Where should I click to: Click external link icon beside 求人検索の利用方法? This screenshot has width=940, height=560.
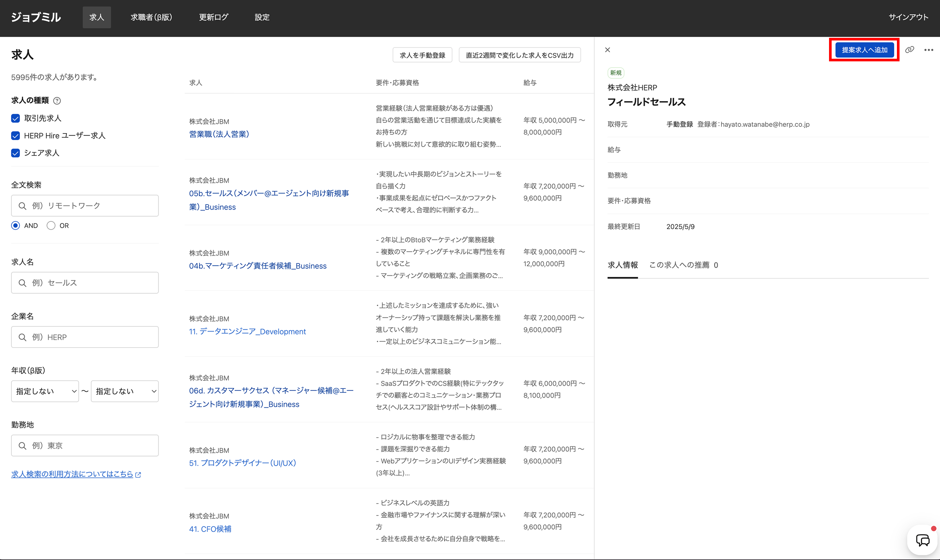click(138, 475)
